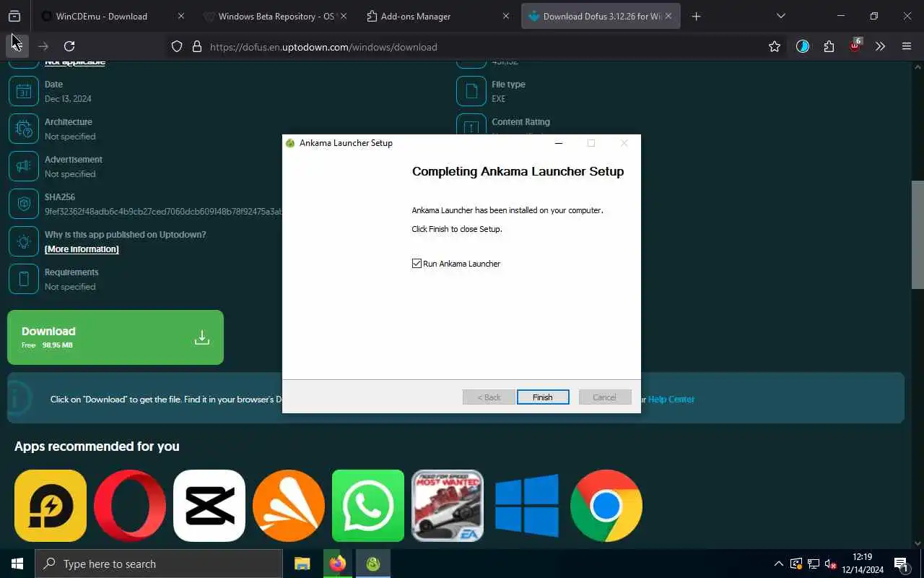
Task: Open Firefox application menu
Action: [907, 46]
